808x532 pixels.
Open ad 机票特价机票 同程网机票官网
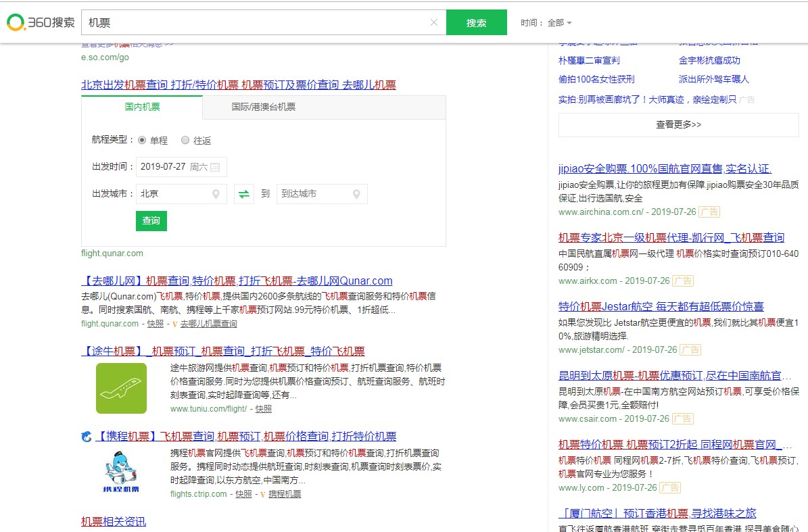(x=675, y=444)
